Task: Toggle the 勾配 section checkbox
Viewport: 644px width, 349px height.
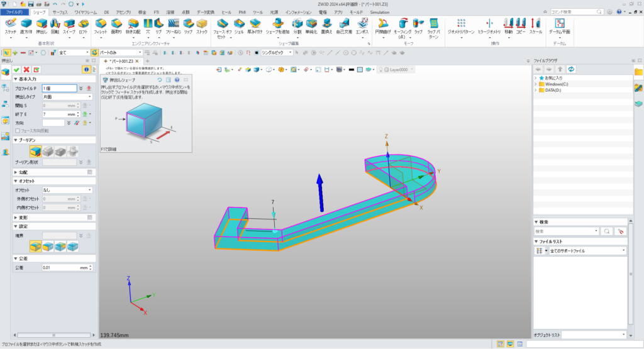Action: pyautogui.click(x=90, y=172)
